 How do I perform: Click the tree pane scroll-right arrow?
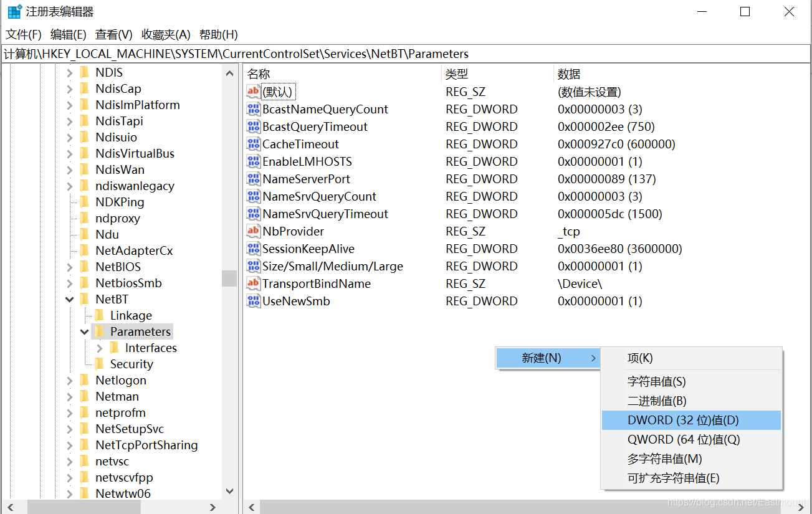click(x=213, y=507)
